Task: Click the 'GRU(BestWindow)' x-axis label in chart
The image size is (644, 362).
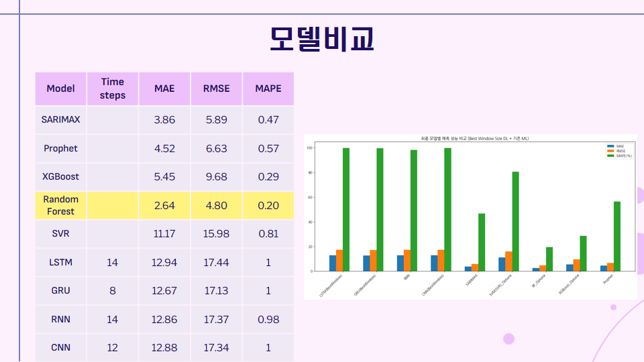Action: pyautogui.click(x=365, y=285)
